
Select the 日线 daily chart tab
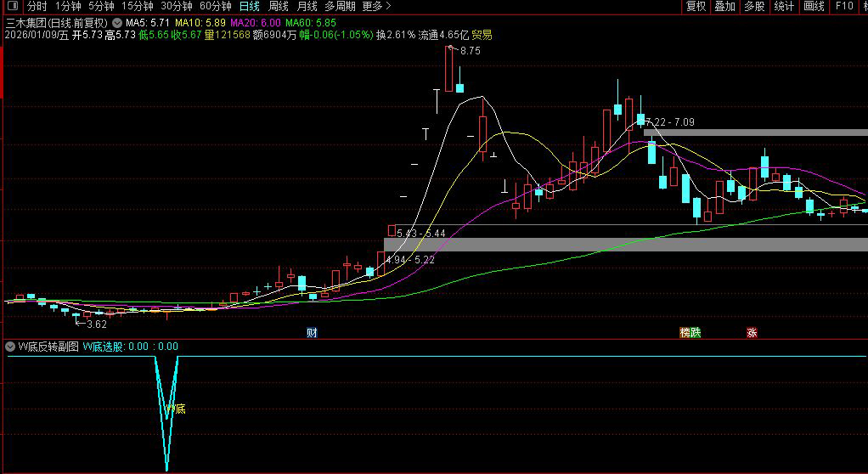250,6
